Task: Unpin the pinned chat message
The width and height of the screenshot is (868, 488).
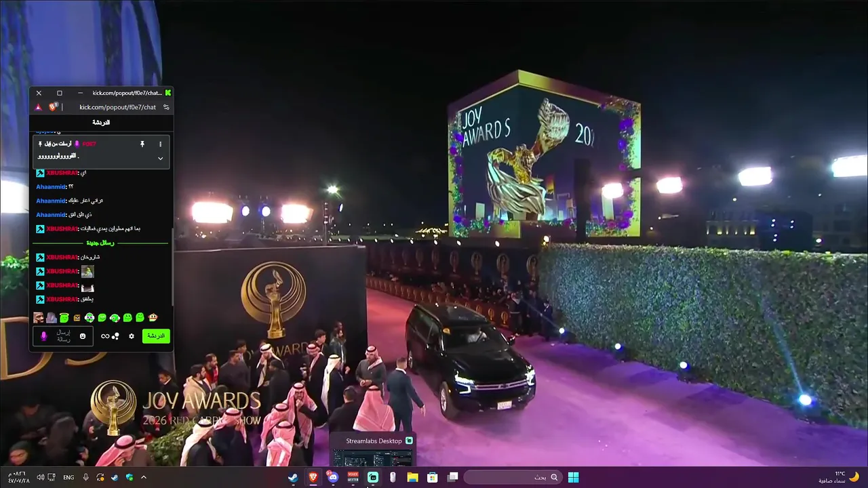Action: tap(142, 144)
